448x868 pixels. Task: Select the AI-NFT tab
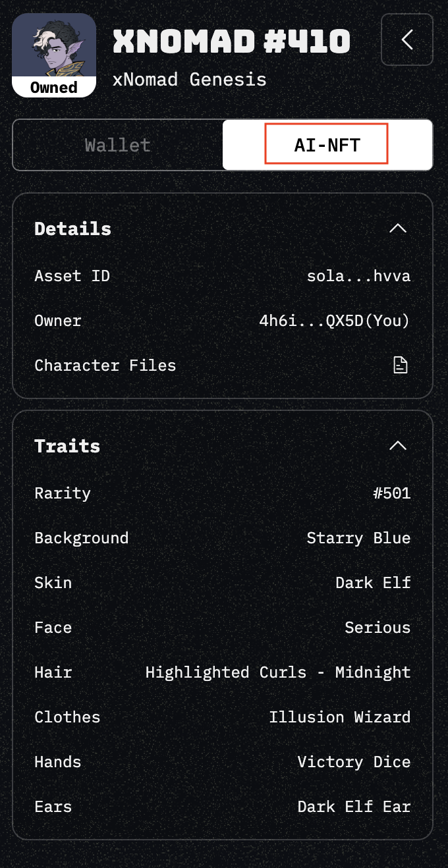tap(327, 145)
